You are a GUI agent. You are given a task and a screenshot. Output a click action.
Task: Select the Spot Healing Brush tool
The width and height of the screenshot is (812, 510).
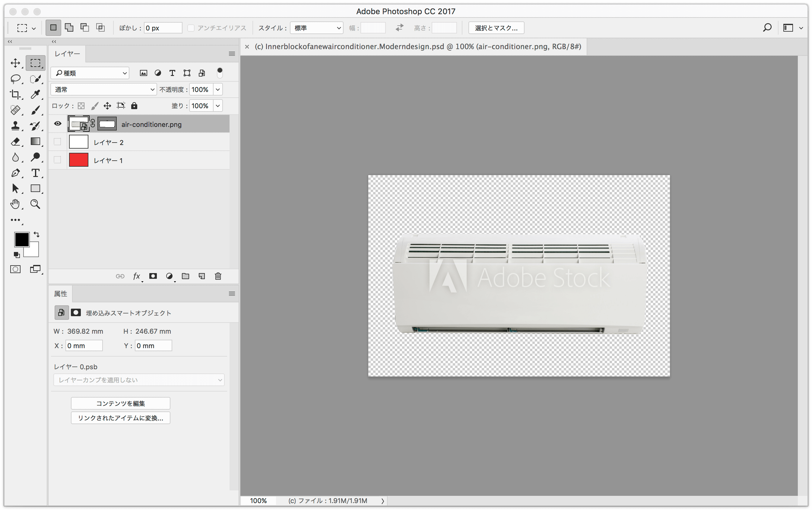click(x=15, y=110)
